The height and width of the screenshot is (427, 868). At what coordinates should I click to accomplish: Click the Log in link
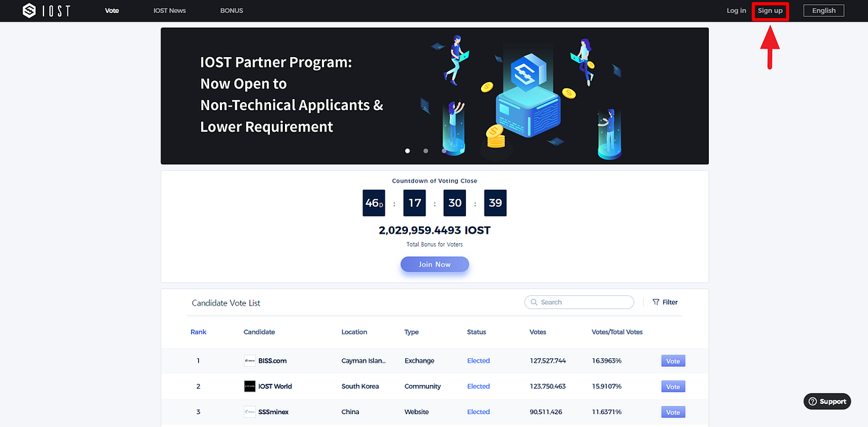736,11
